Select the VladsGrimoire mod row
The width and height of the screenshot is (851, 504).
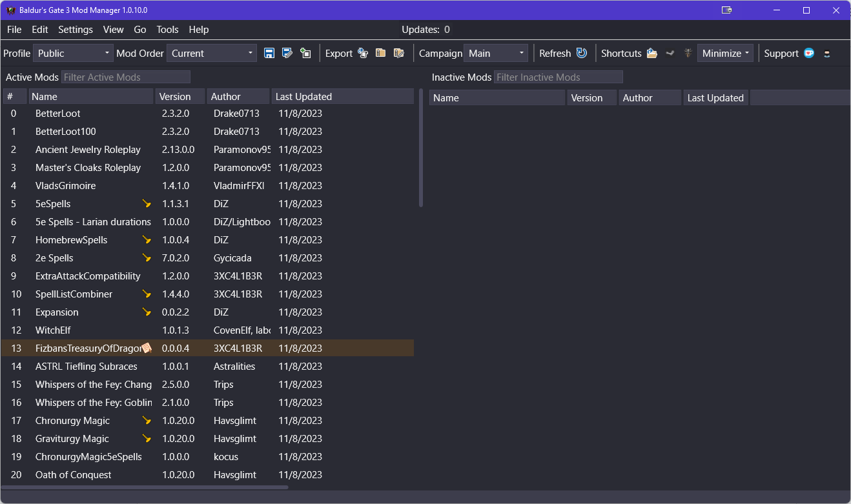(207, 185)
